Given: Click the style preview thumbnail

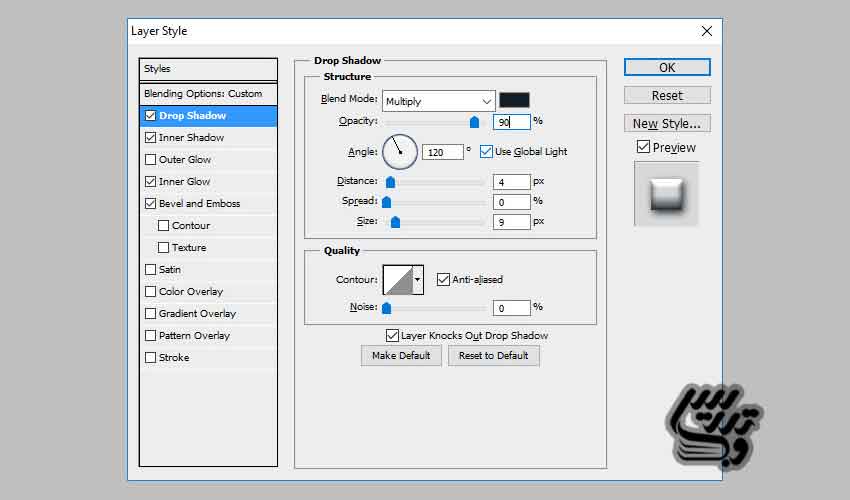Looking at the screenshot, I should (666, 193).
